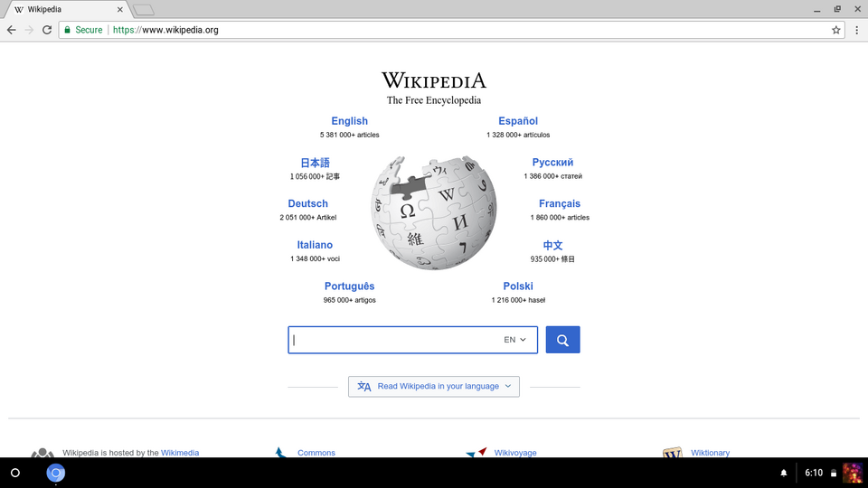Open the EN search language dropdown
868x488 pixels.
[514, 340]
